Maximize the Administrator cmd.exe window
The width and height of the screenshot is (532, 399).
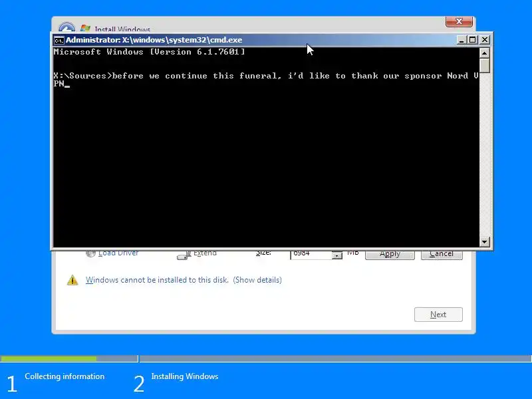click(x=473, y=40)
